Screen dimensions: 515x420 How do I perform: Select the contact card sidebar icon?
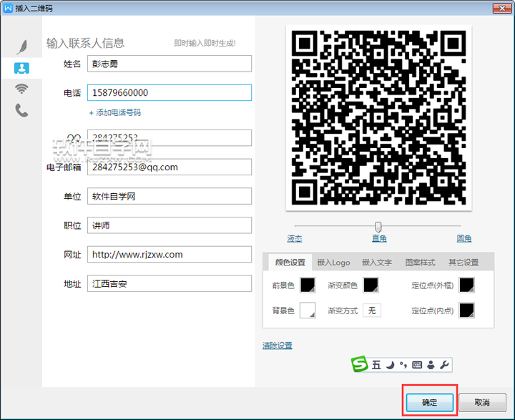[22, 68]
